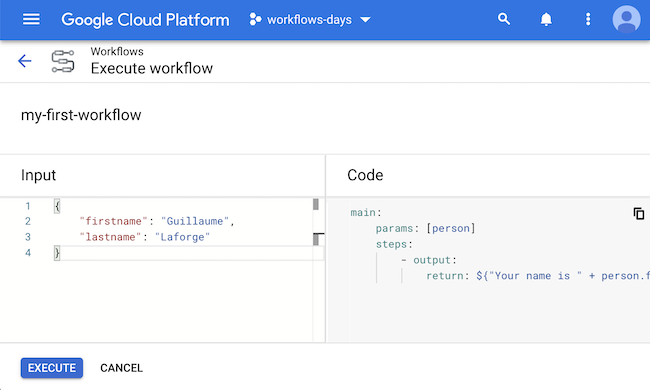Click the 'return:' code line

(x=538, y=276)
